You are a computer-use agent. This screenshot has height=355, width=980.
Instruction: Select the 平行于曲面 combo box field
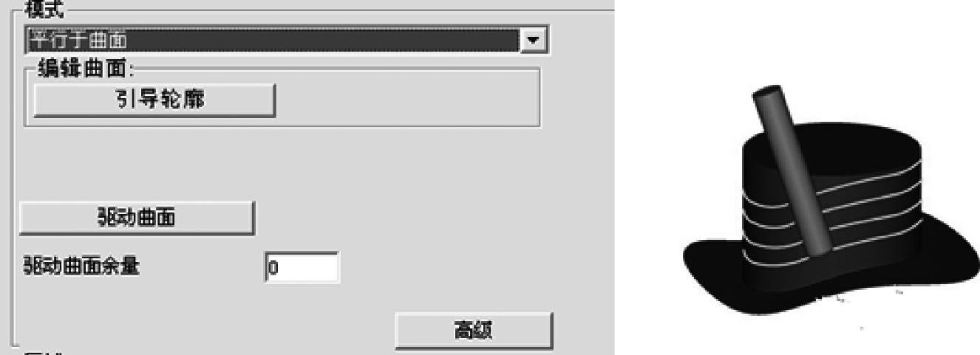(286, 41)
